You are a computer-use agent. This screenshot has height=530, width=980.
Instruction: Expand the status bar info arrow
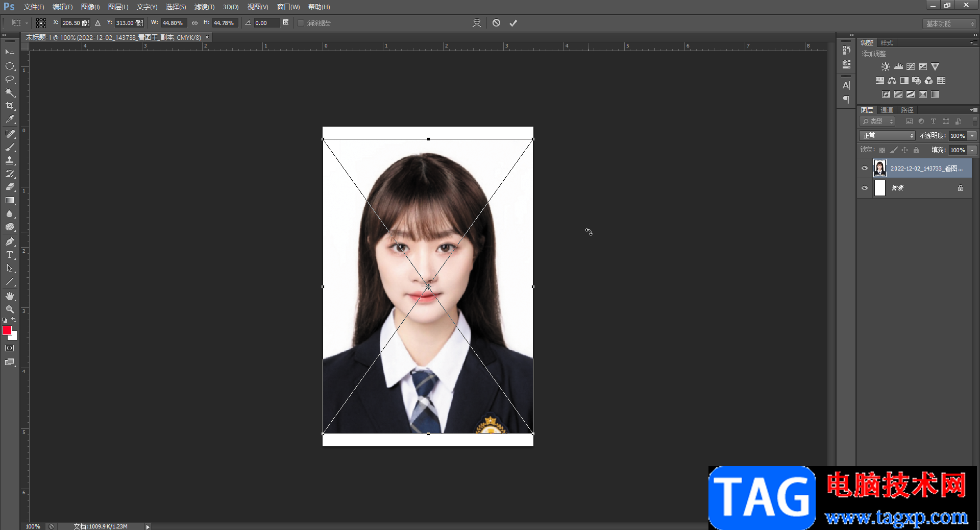[x=148, y=526]
